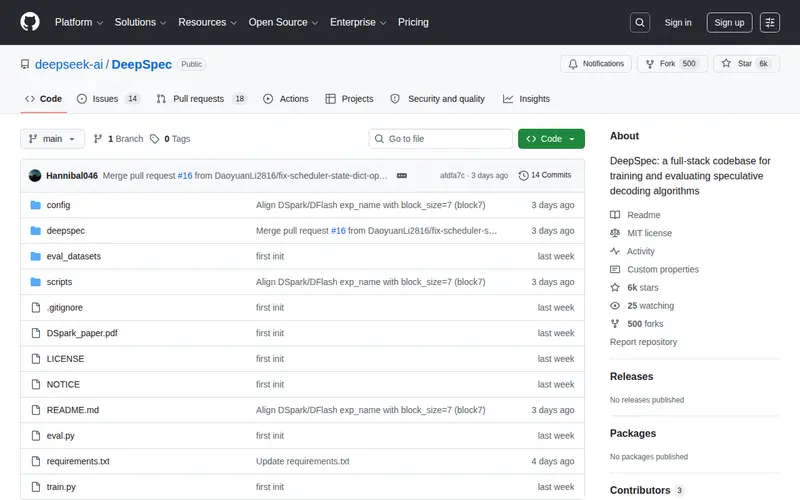Click the deepspec folder icon
This screenshot has width=800, height=500.
(x=36, y=231)
